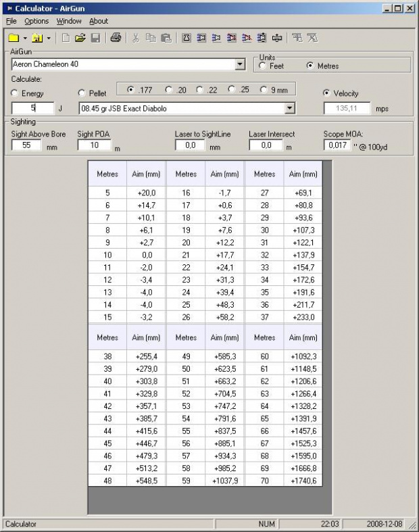Screen dimensions: 419x532
Task: Choose the Energy calculate option
Action: tap(14, 93)
